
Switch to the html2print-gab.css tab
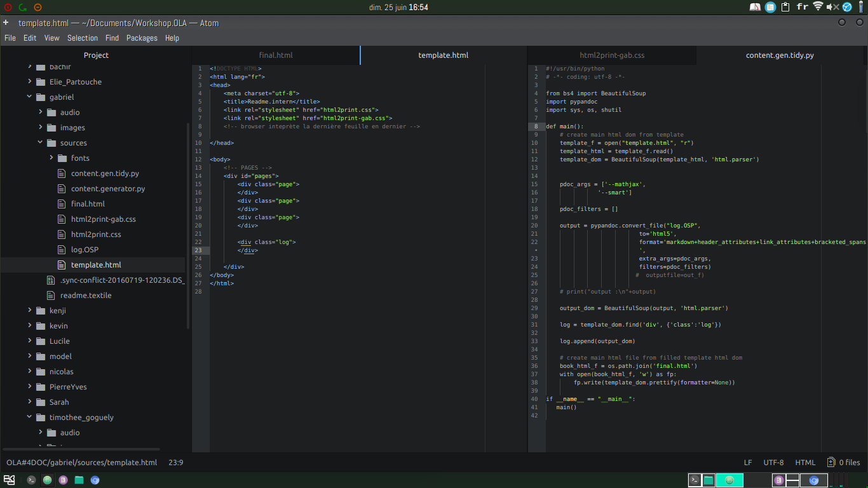pyautogui.click(x=612, y=55)
